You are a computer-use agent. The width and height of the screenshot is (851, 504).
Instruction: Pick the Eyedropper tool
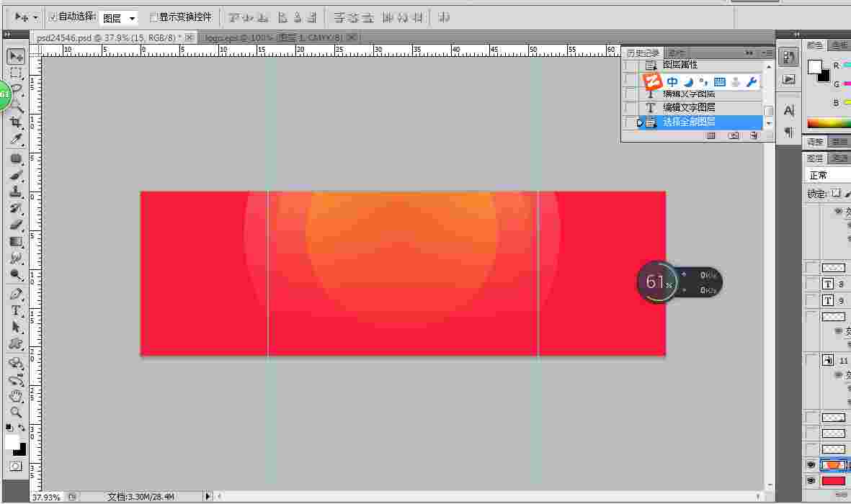[16, 139]
